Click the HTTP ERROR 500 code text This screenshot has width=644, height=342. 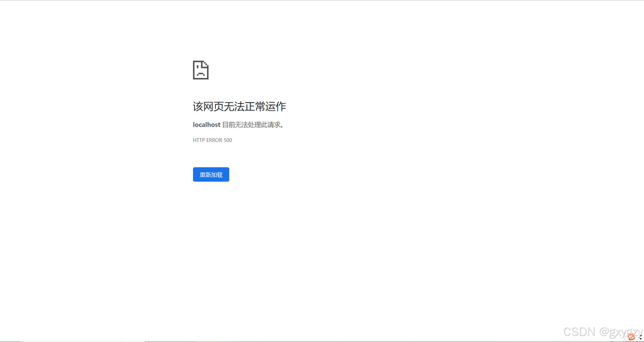click(212, 140)
